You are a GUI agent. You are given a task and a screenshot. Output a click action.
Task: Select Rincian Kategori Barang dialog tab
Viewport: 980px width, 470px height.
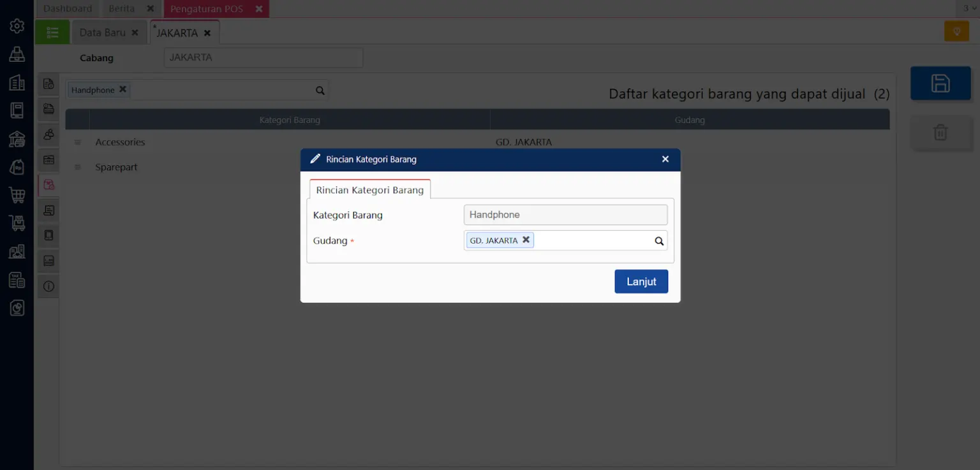pos(370,190)
